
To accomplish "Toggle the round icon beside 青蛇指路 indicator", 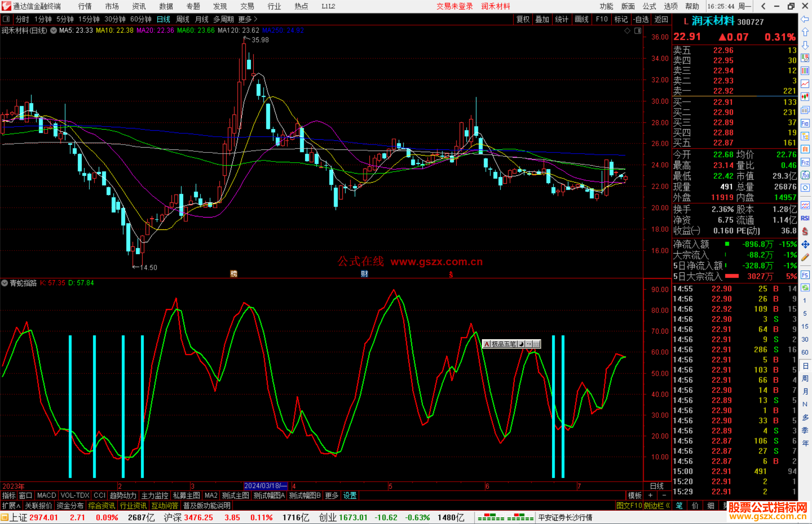I will 5,283.
